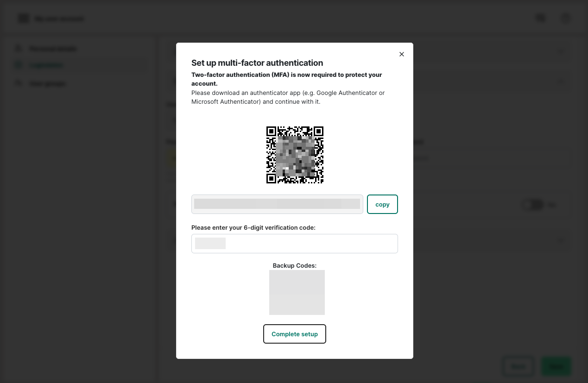This screenshot has width=588, height=383.
Task: Click Complete setup button
Action: pos(295,334)
